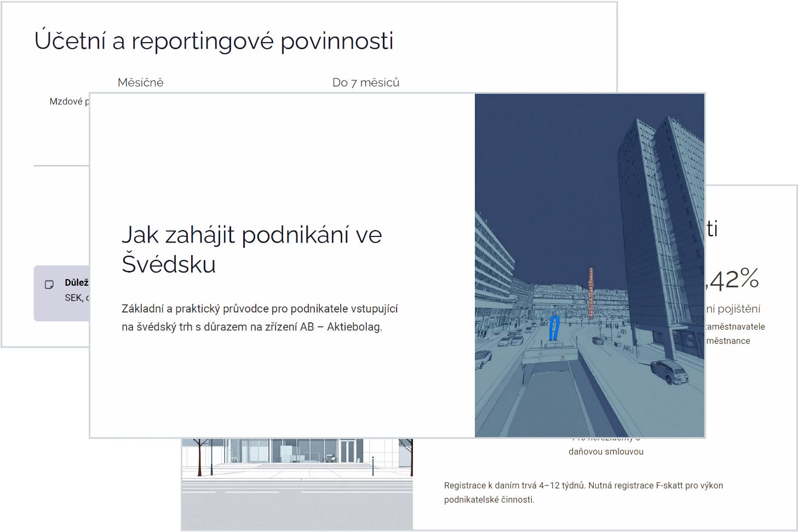
Task: Click the "Registrace k daním" paragraph
Action: pos(583,492)
